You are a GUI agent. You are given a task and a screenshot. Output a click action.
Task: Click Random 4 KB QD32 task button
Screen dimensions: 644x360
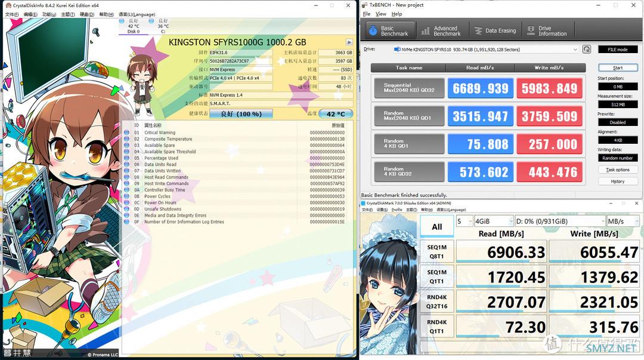coord(409,171)
